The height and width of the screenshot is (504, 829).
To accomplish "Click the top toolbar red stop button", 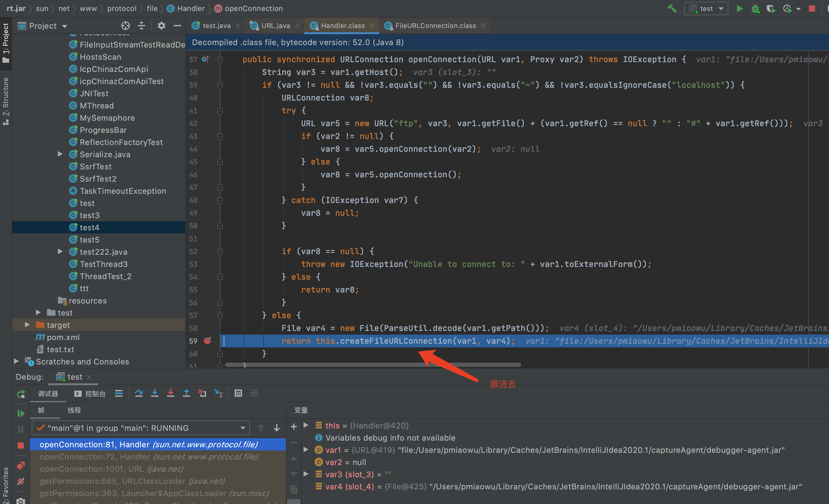I will click(812, 9).
